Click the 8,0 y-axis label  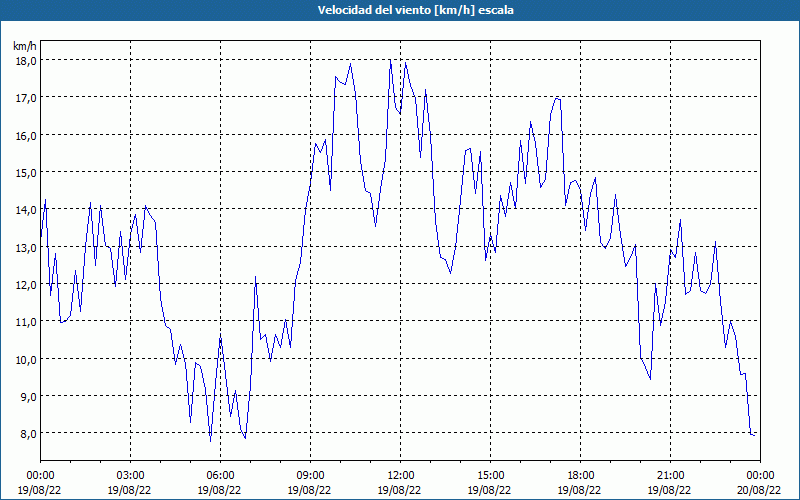[28, 434]
